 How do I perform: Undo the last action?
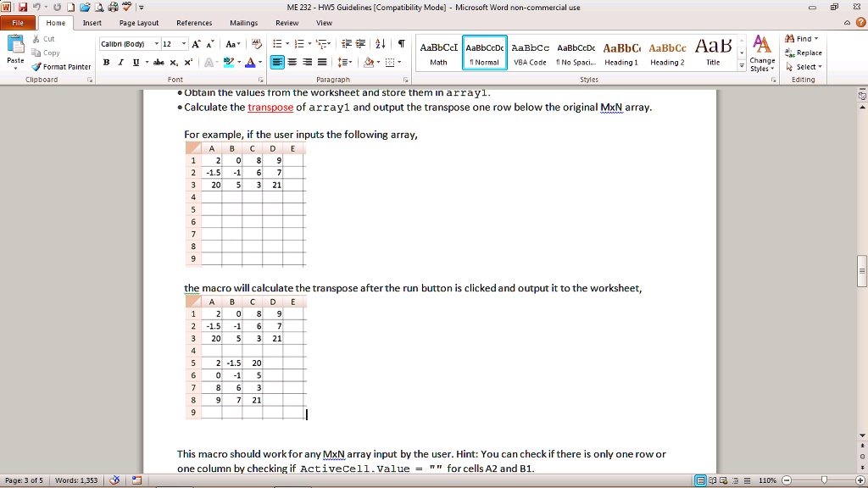pos(36,7)
